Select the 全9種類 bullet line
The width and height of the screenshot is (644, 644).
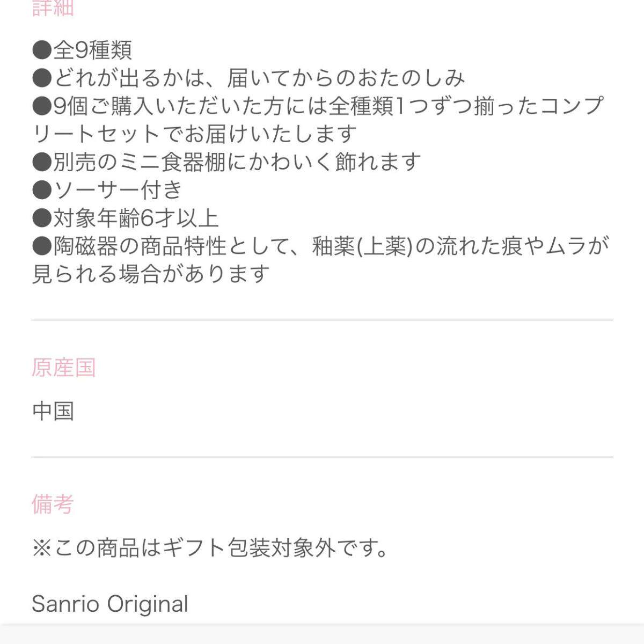coord(82,50)
